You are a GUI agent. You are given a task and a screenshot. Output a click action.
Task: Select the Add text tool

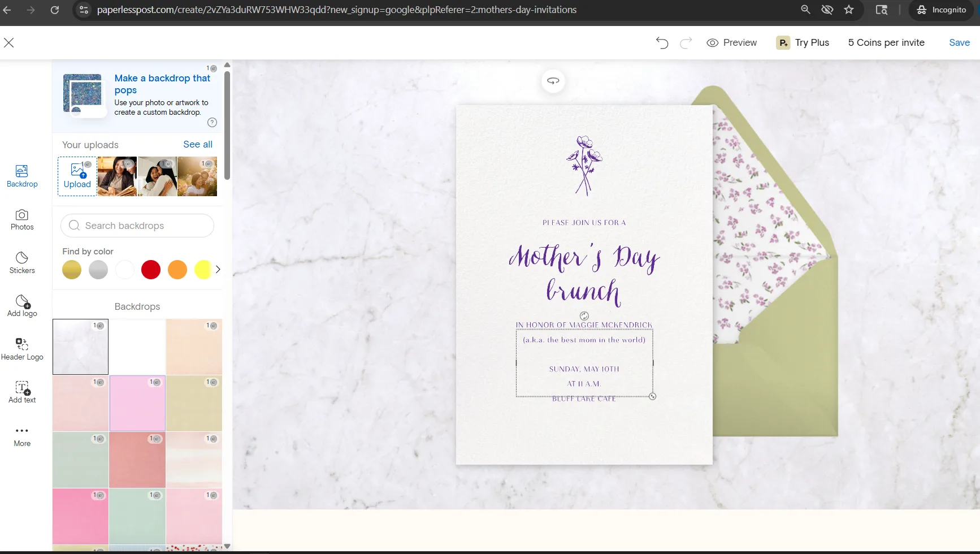pos(22,392)
